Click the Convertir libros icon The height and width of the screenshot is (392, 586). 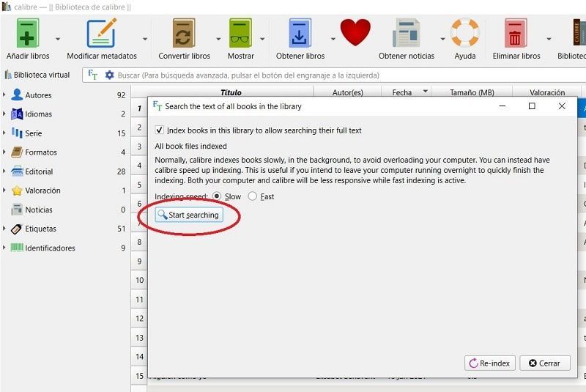(x=184, y=34)
